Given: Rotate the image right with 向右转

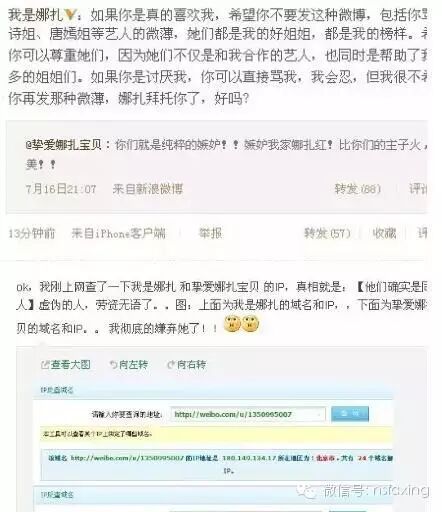Looking at the screenshot, I should point(187,365).
